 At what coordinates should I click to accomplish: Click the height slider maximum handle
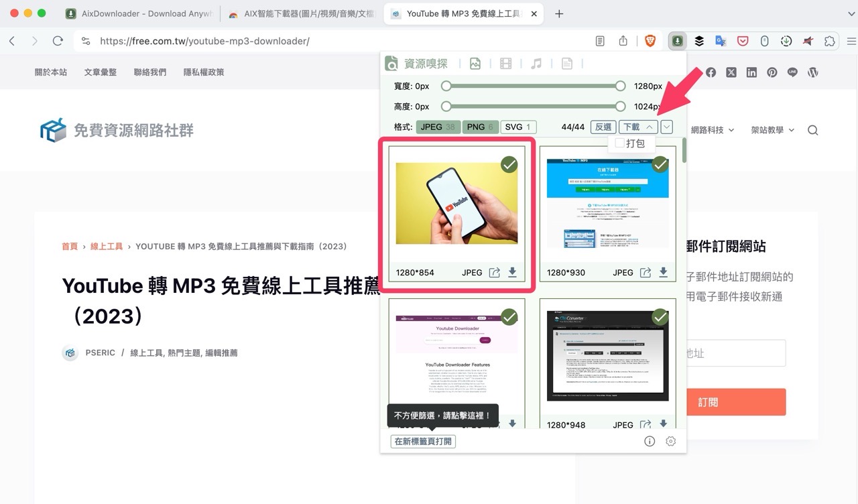coord(620,106)
